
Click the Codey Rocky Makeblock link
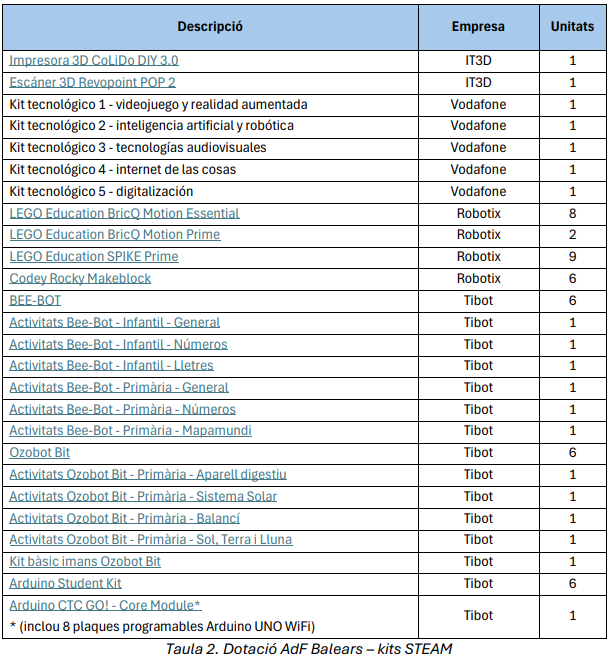80,279
